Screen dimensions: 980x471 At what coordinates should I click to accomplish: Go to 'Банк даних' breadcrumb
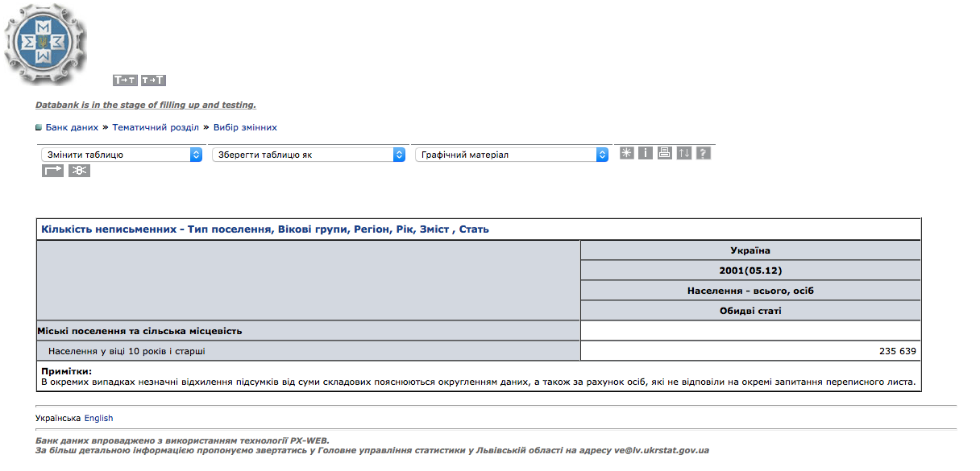click(72, 127)
